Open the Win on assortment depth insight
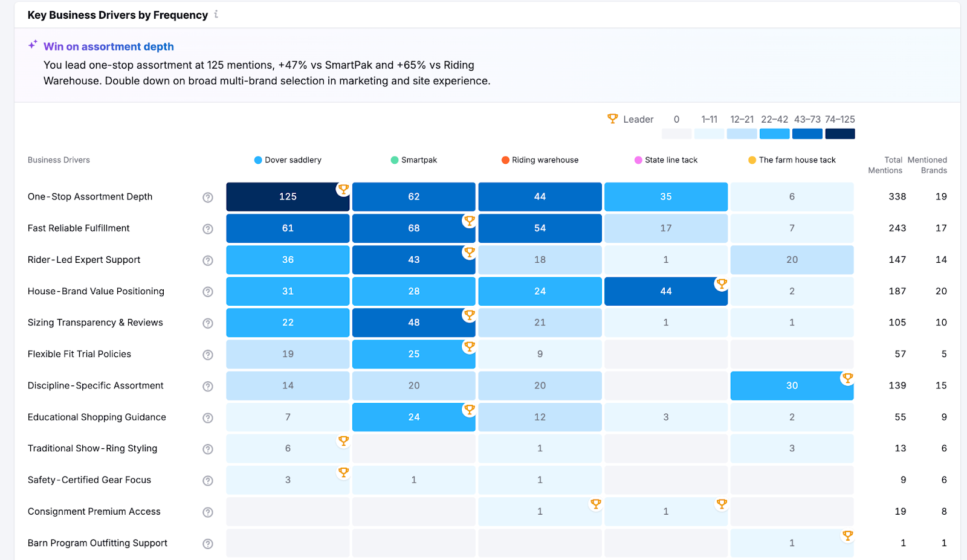The height and width of the screenshot is (560, 967). point(109,47)
